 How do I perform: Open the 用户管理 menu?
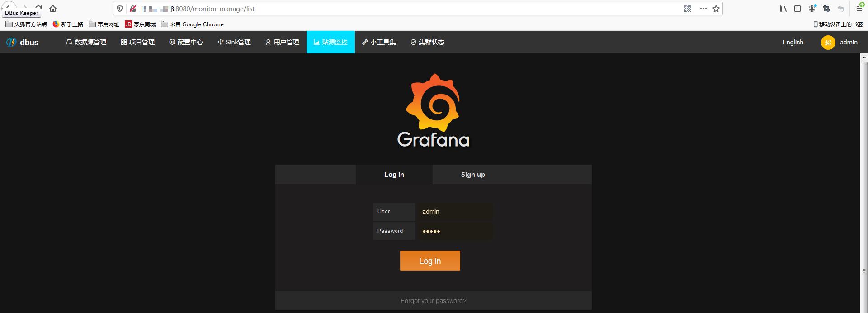pos(282,42)
